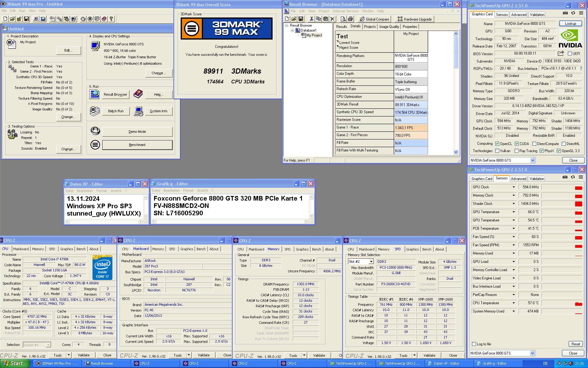Click scroll-down arrow in Grafik-g Editor
Image resolution: width=588 pixels, height=368 pixels.
coord(311,216)
